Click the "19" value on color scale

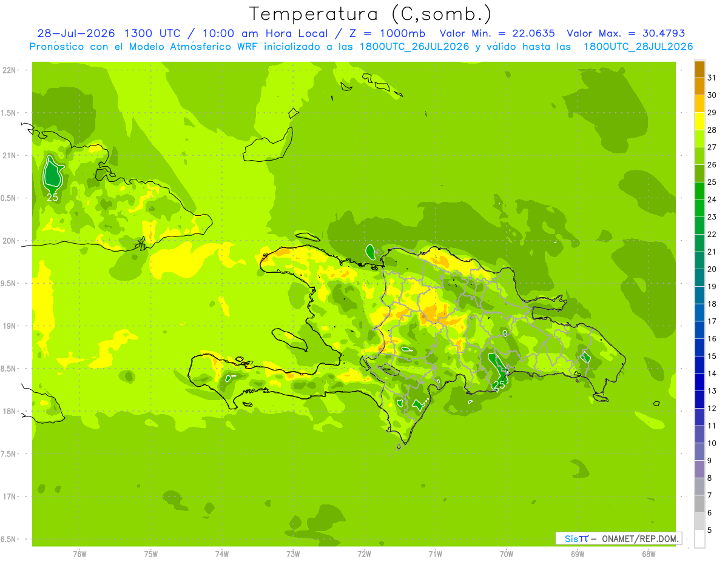(x=712, y=286)
